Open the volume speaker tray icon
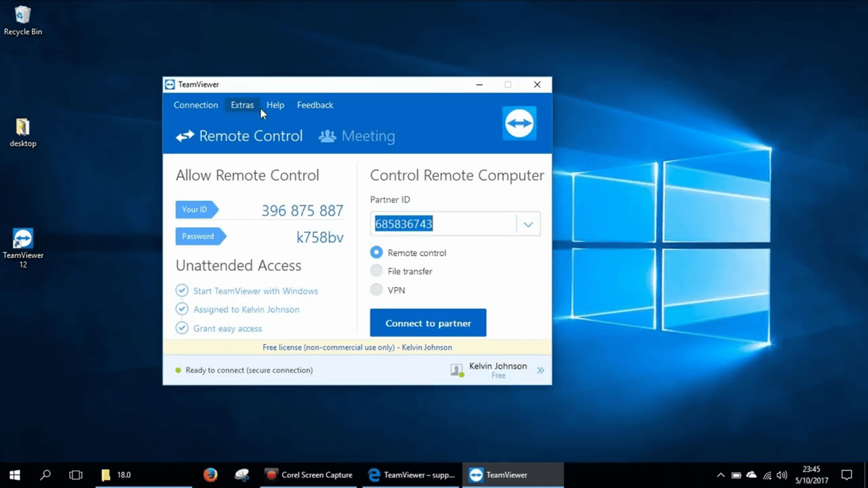Image resolution: width=868 pixels, height=488 pixels. click(x=782, y=475)
